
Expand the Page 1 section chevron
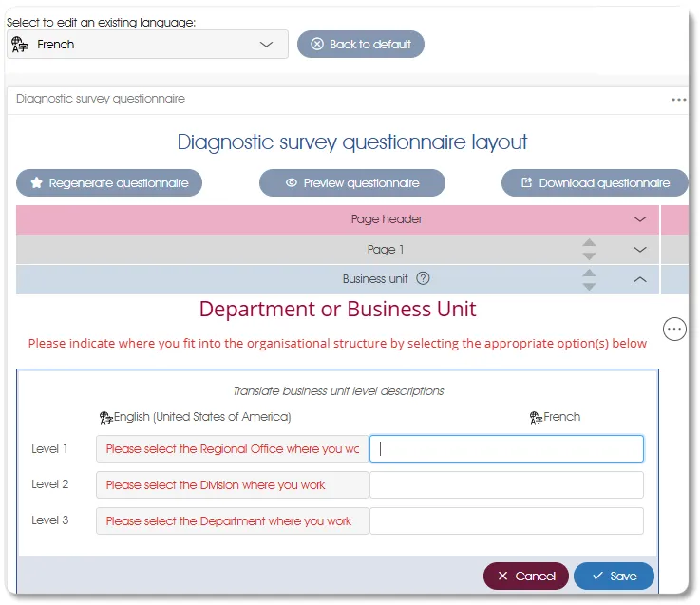(x=640, y=249)
